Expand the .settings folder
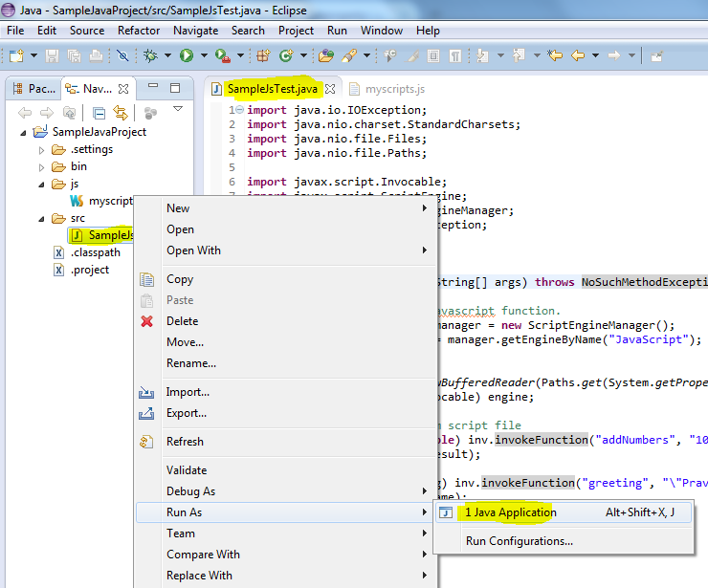Viewport: 708px width, 588px height. click(x=40, y=149)
